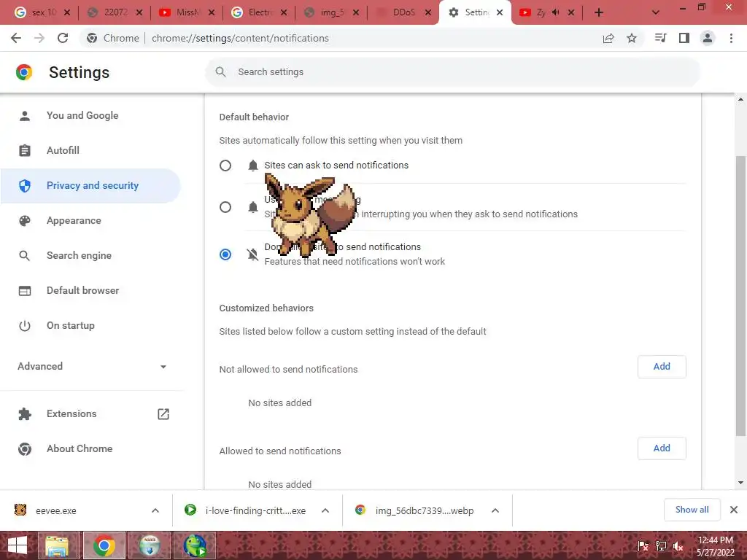Click the share page icon in address bar
Viewport: 747px width, 560px height.
[608, 38]
